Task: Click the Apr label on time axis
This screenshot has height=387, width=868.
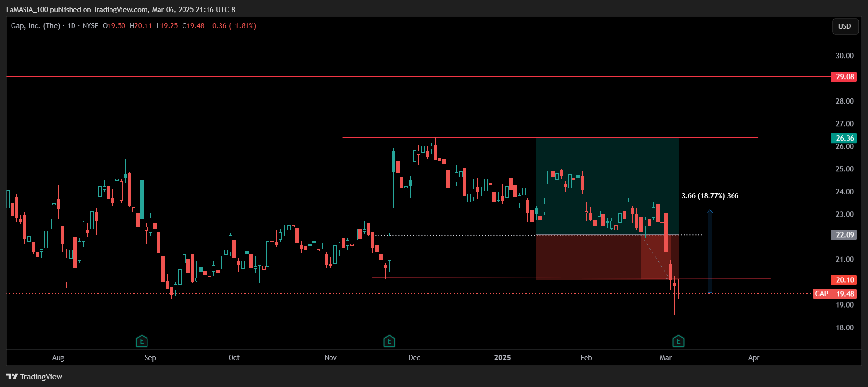Action: (x=754, y=358)
